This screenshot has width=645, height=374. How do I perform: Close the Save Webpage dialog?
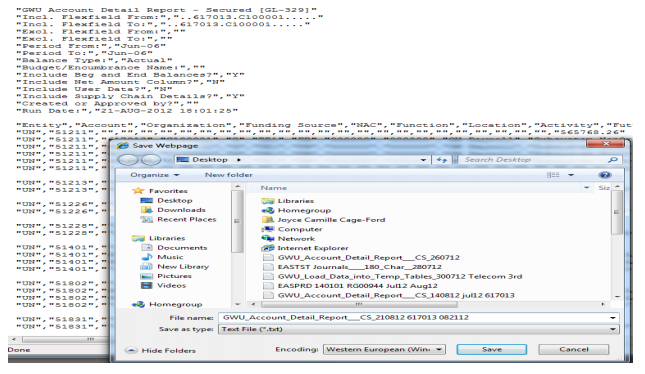point(607,144)
